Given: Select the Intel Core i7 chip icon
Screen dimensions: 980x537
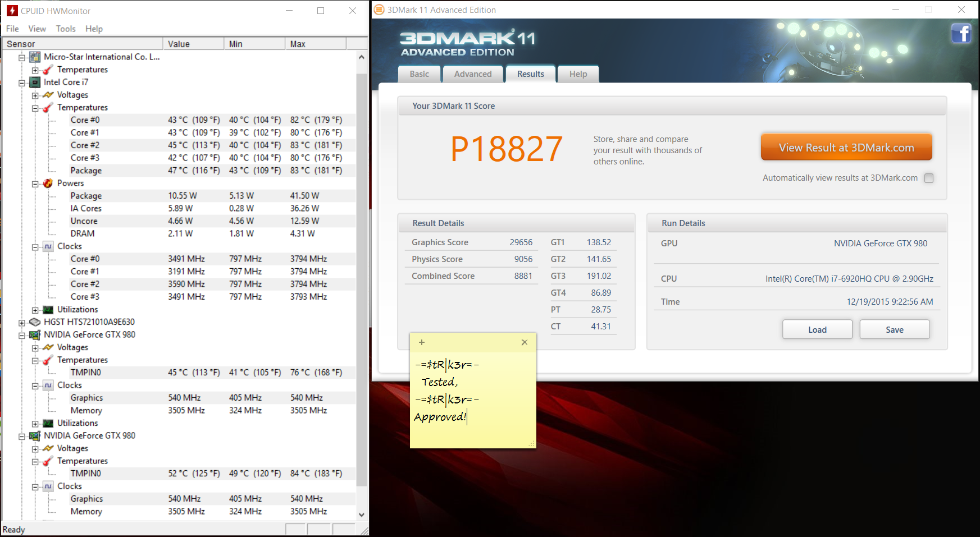Looking at the screenshot, I should pyautogui.click(x=35, y=82).
